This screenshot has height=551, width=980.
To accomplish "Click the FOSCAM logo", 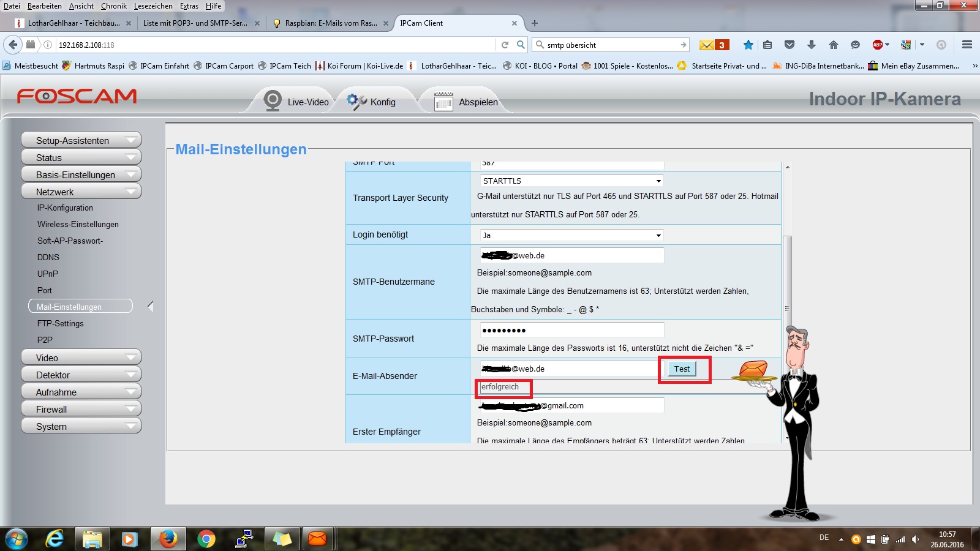I will point(77,96).
